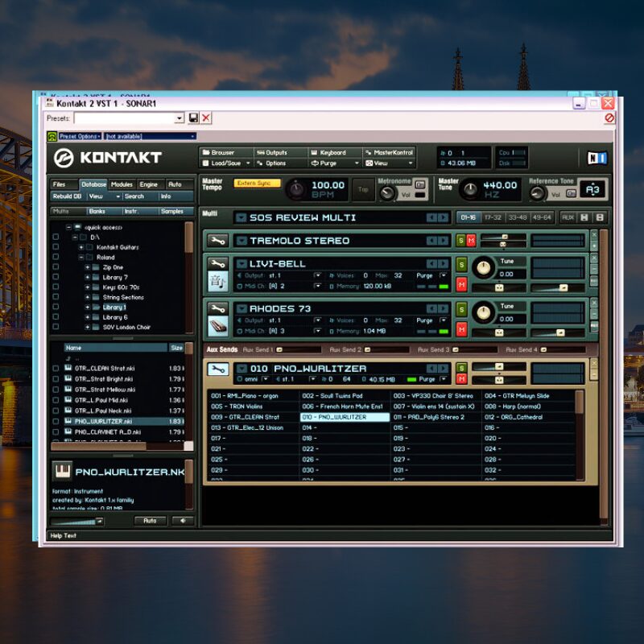Mute the RHODES 73 instrument
This screenshot has height=644, width=644.
(x=461, y=329)
